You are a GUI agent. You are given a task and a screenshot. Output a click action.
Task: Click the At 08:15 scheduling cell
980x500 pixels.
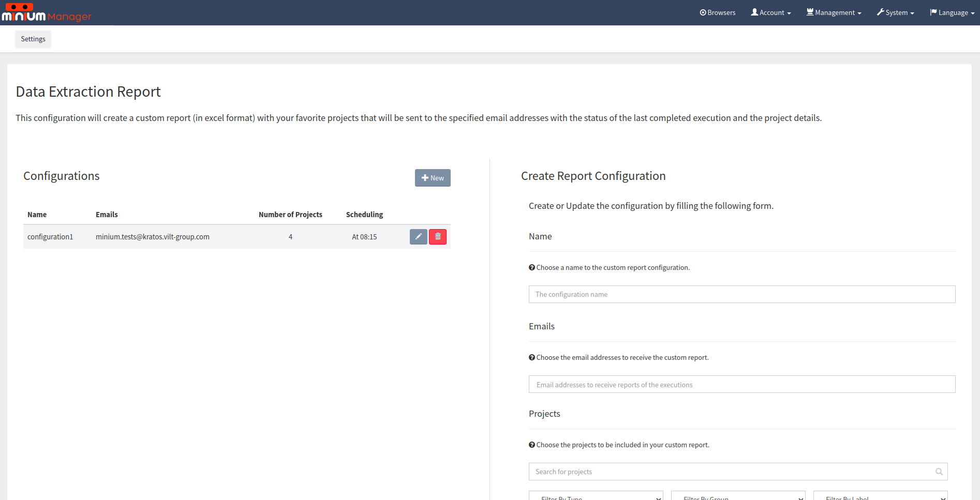(364, 237)
